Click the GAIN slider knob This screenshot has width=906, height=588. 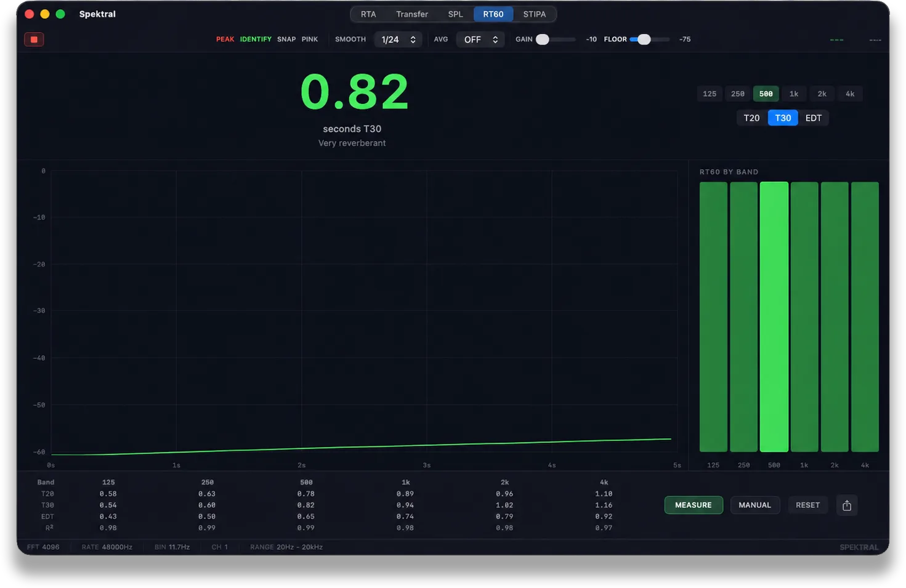pos(543,39)
